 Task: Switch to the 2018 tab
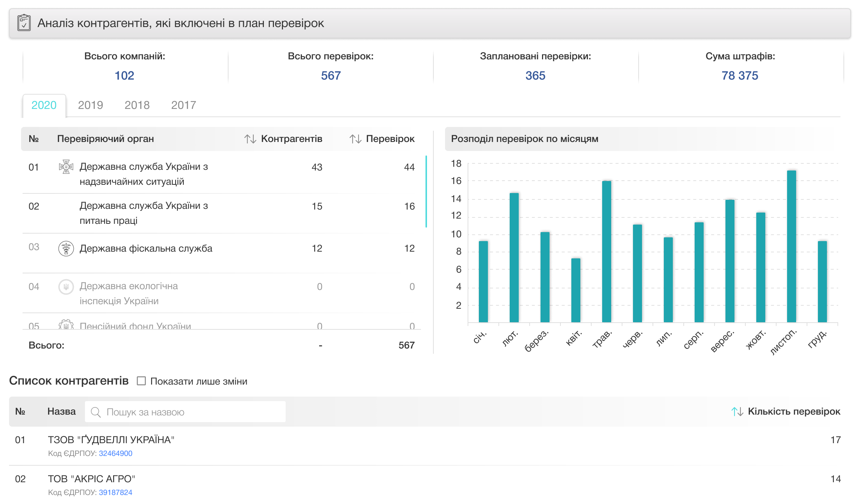(137, 105)
